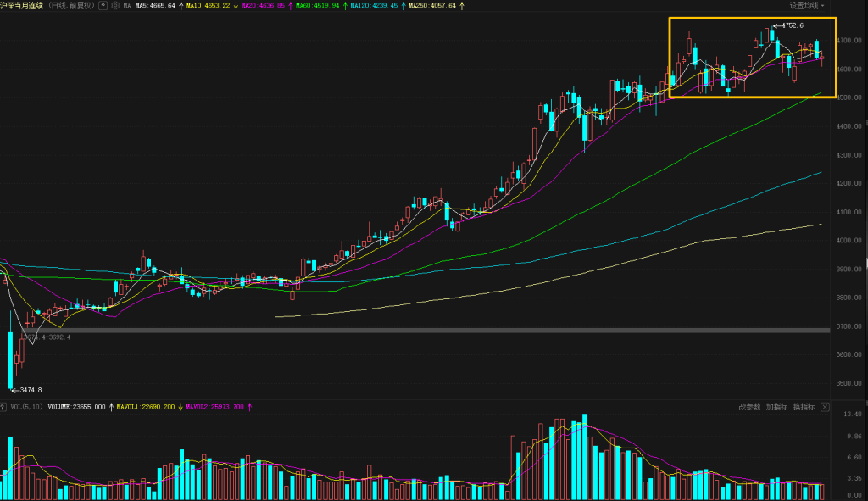Click 改参数 to modify indicator parameters
The height and width of the screenshot is (501, 868).
point(749,407)
